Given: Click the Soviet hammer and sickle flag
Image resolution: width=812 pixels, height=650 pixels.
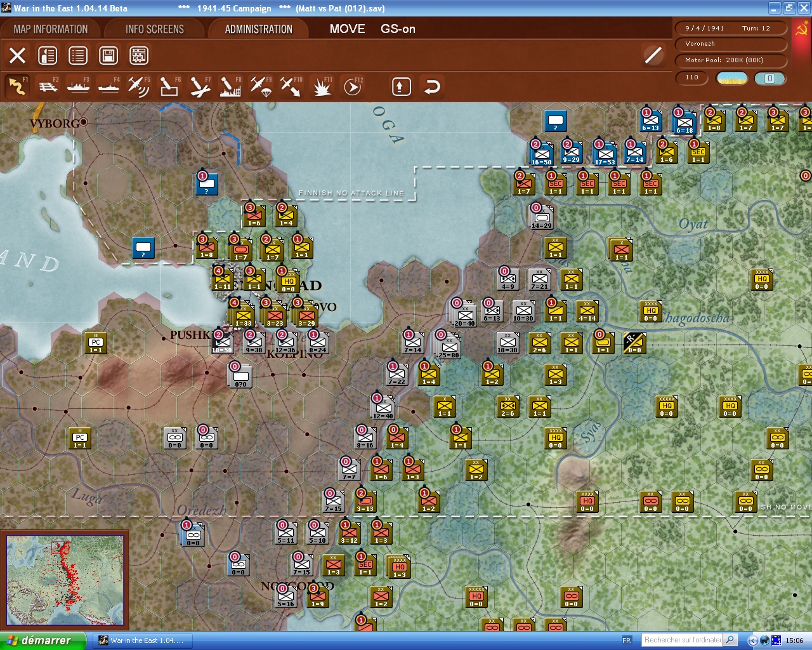Looking at the screenshot, I should click(x=802, y=29).
